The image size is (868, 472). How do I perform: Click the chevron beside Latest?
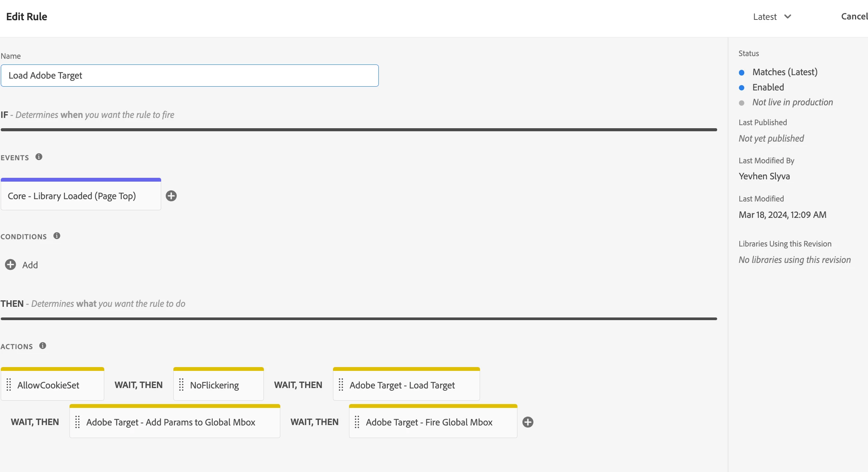pos(787,17)
